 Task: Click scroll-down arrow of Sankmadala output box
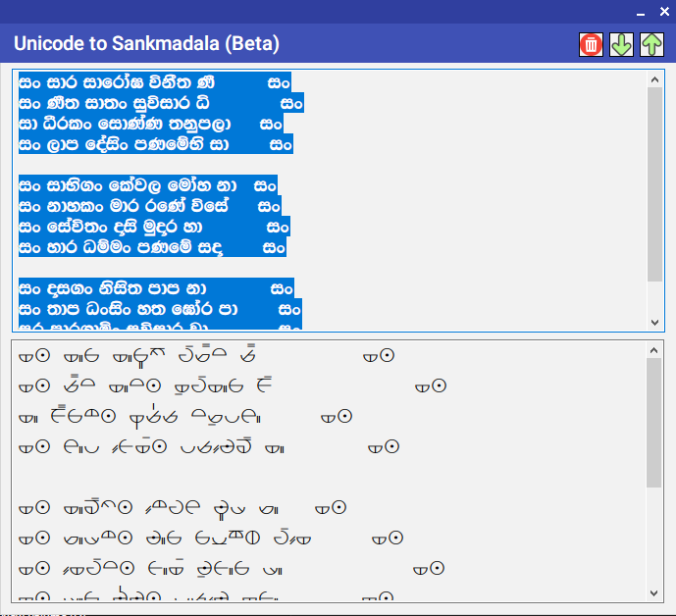pos(654,593)
